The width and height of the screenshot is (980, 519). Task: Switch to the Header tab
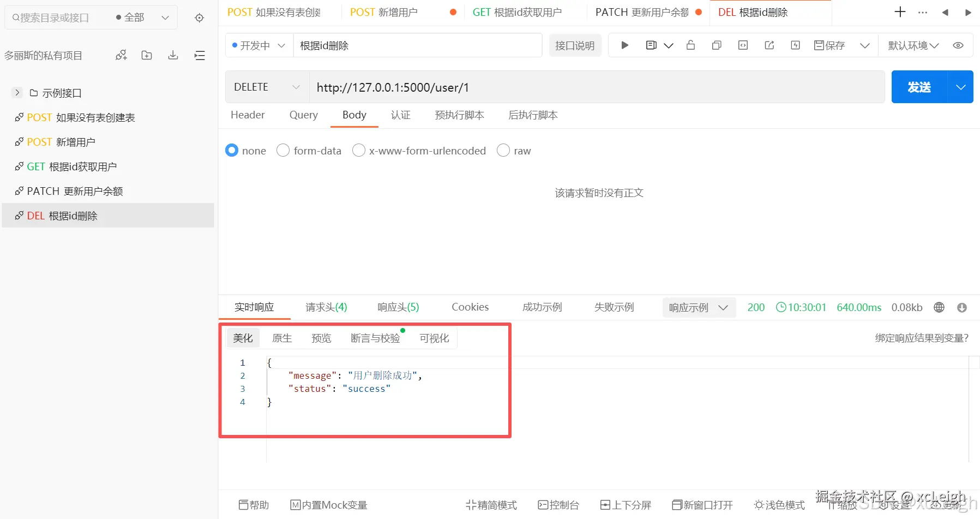click(x=248, y=115)
